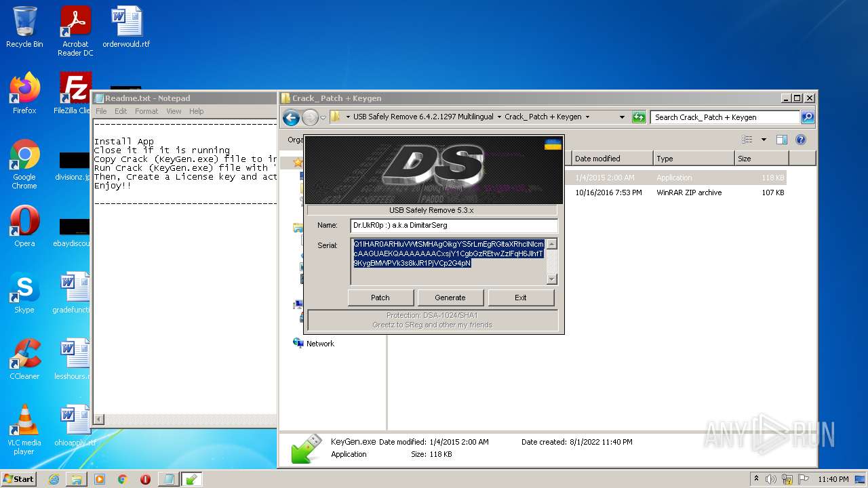
Task: Select the WinRAR ZIP archive file row
Action: tap(589, 192)
